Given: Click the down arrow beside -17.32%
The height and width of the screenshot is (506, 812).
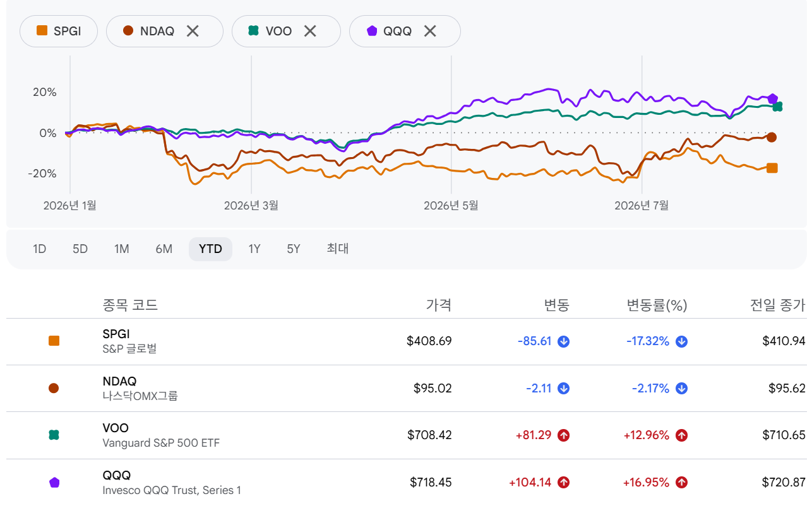Looking at the screenshot, I should tap(682, 341).
